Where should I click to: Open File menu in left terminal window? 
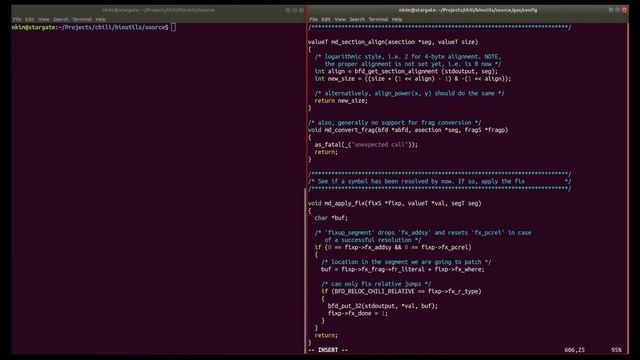[17, 19]
